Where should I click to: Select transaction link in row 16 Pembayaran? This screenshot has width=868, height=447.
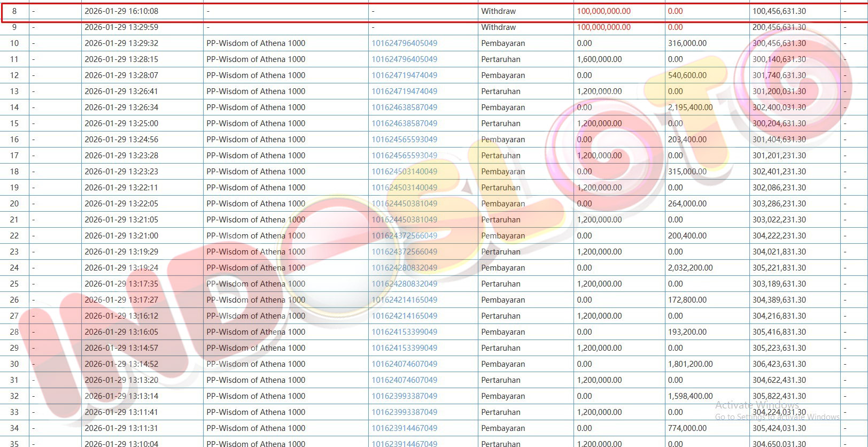[404, 140]
